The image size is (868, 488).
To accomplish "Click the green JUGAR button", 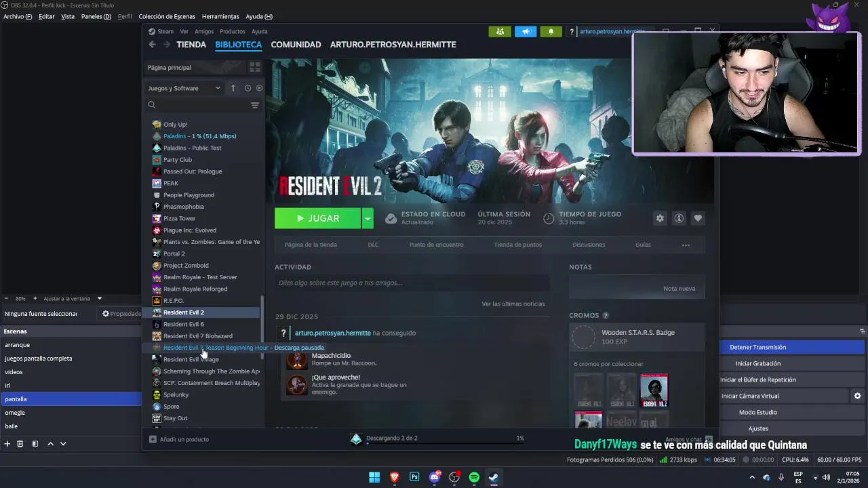I will click(318, 218).
